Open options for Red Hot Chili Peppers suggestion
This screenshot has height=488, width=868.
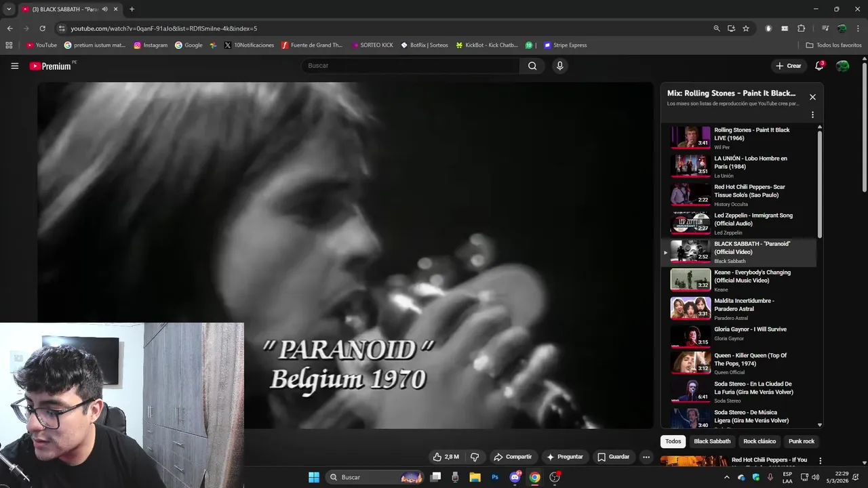(x=820, y=461)
